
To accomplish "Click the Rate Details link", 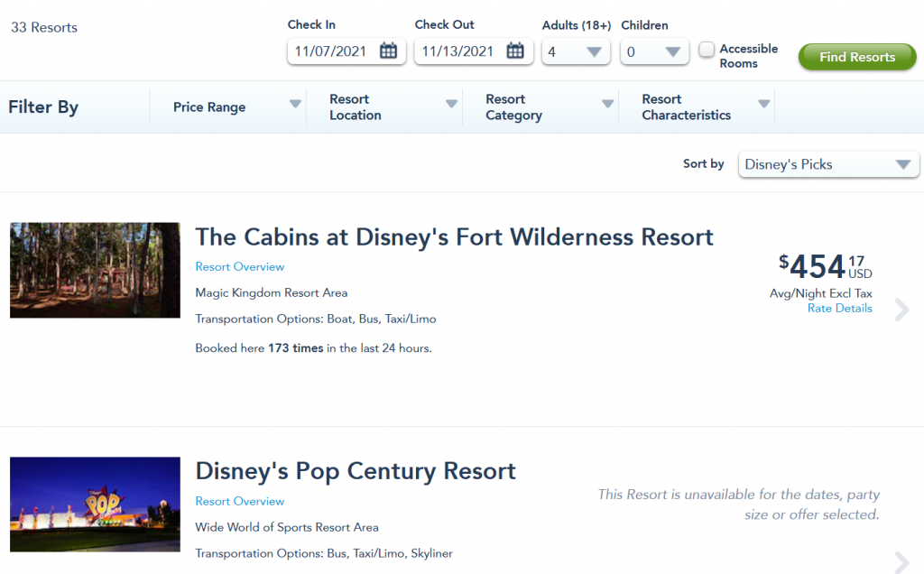I will tap(839, 308).
